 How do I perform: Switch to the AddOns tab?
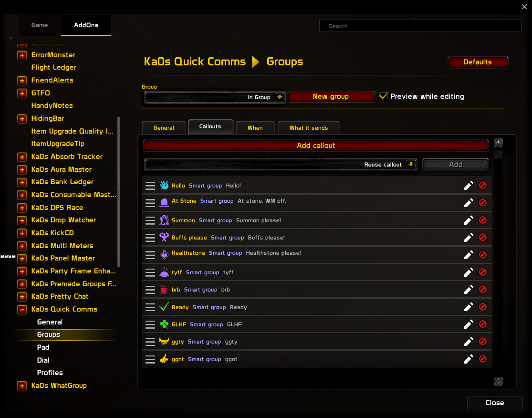pos(86,25)
